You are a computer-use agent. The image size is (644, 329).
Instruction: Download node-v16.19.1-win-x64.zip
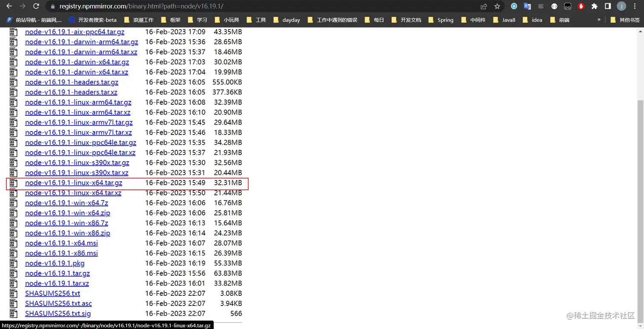[68, 213]
